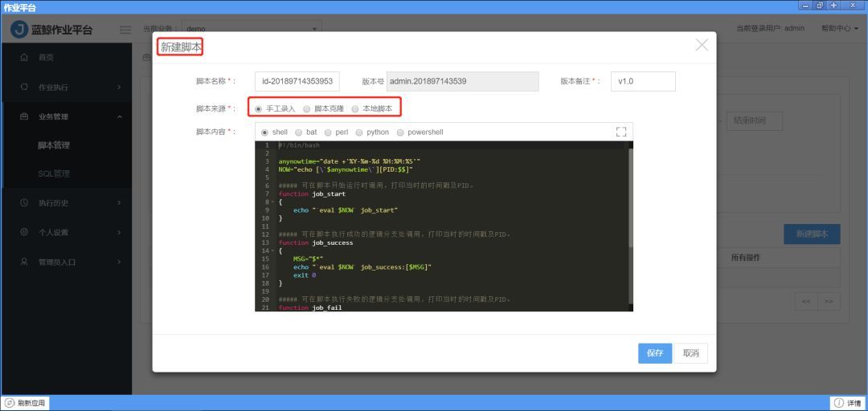
Task: Click code line 13 function job_success
Action: [x=316, y=243]
